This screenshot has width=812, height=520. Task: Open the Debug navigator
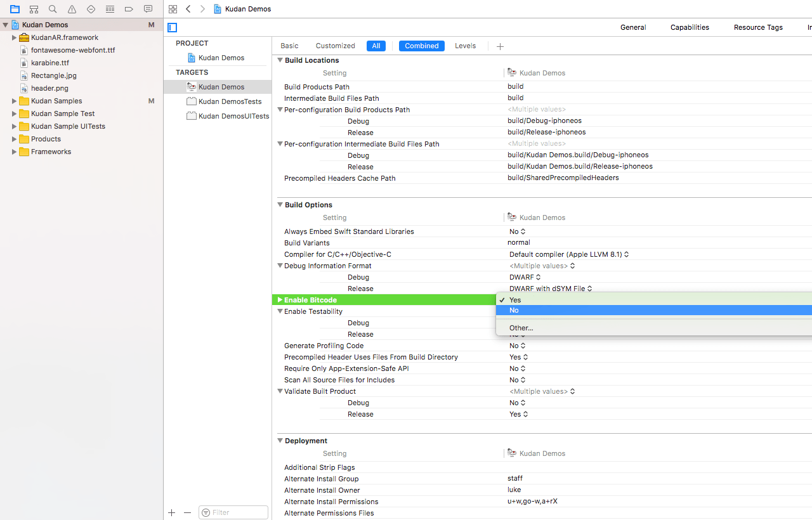tap(110, 9)
